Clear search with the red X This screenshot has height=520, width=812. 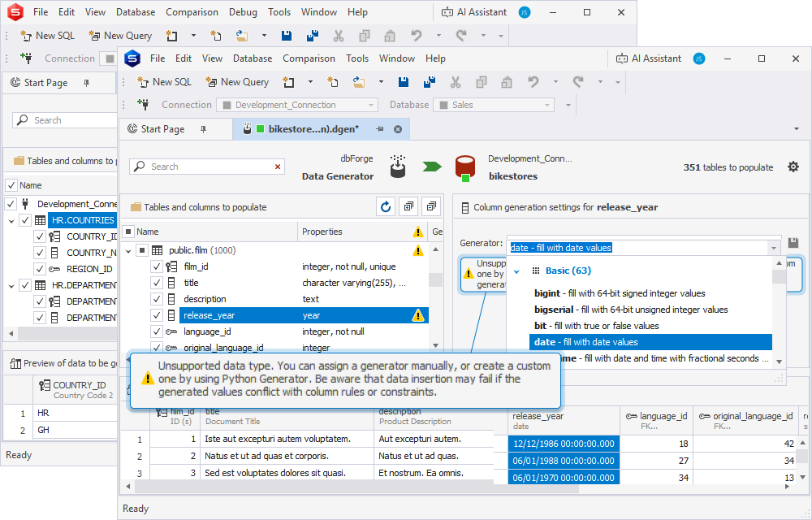[278, 167]
